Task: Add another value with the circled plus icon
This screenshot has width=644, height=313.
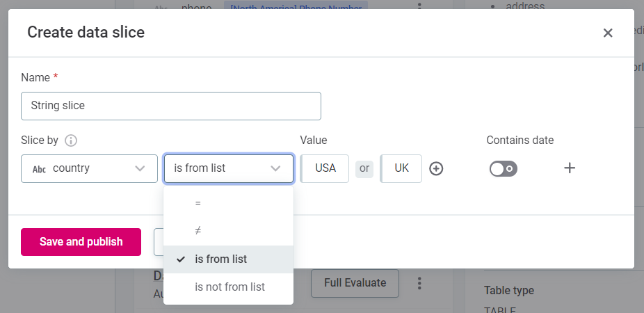Action: click(x=436, y=169)
